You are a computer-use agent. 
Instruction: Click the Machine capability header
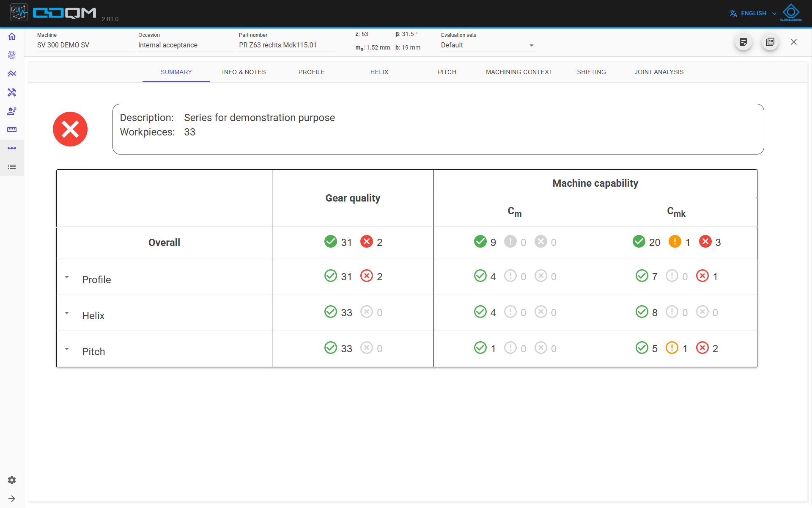595,183
